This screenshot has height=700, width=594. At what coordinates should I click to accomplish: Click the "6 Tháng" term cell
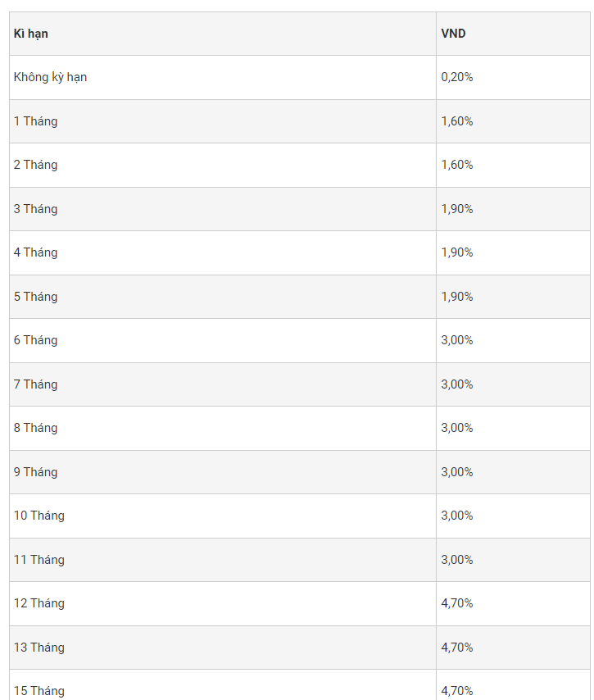tap(35, 340)
